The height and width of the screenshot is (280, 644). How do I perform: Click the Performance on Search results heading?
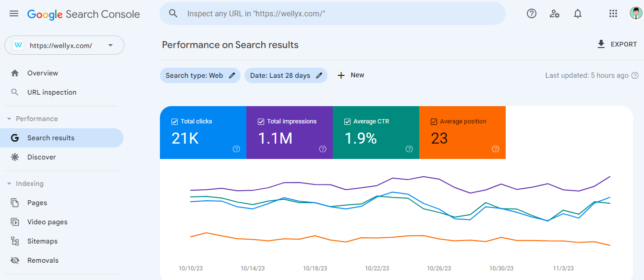click(230, 45)
